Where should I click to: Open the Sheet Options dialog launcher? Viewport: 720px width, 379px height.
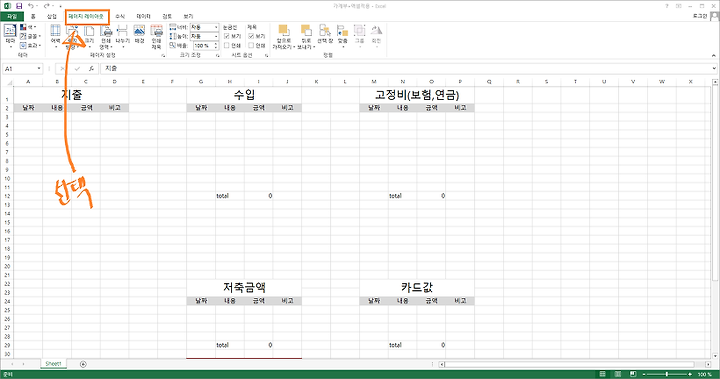click(x=266, y=56)
